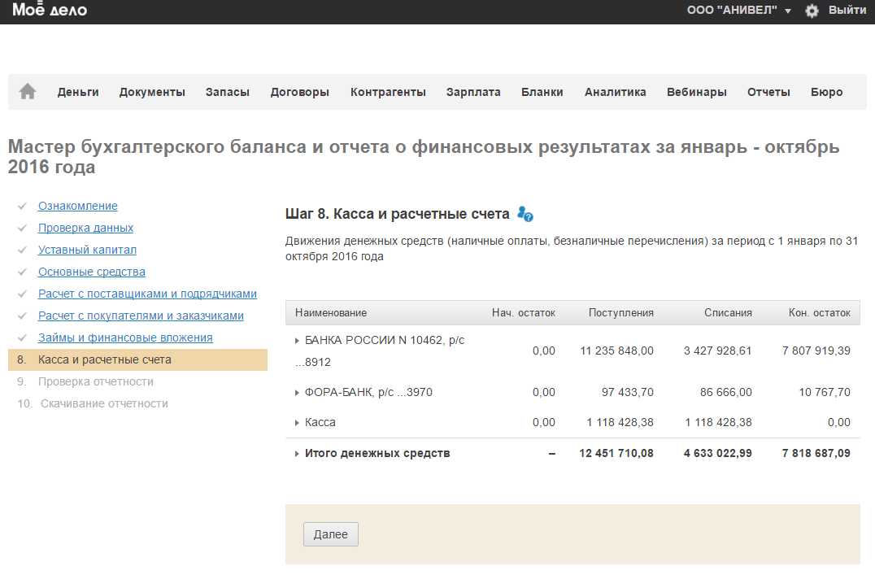
Task: Select the current step Касса и расчетные счета
Action: [105, 359]
